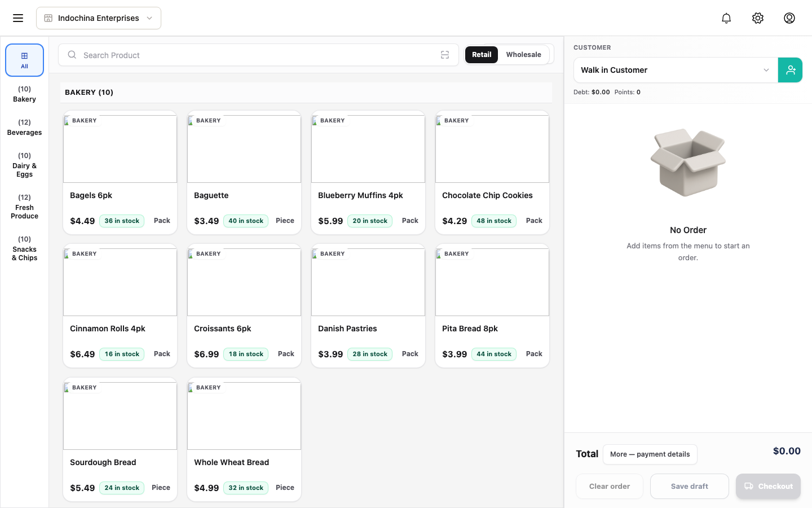The width and height of the screenshot is (812, 508).
Task: Open settings via the gear icon
Action: 758,18
